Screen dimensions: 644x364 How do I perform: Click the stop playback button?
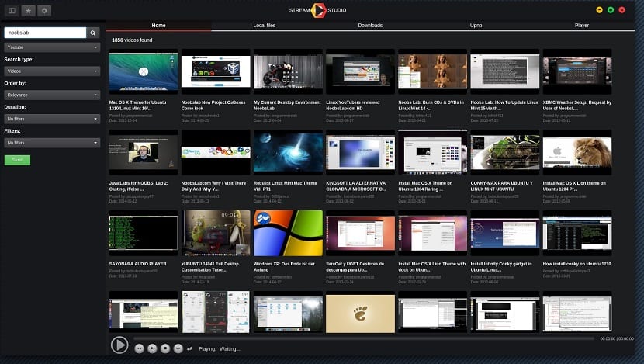165,348
